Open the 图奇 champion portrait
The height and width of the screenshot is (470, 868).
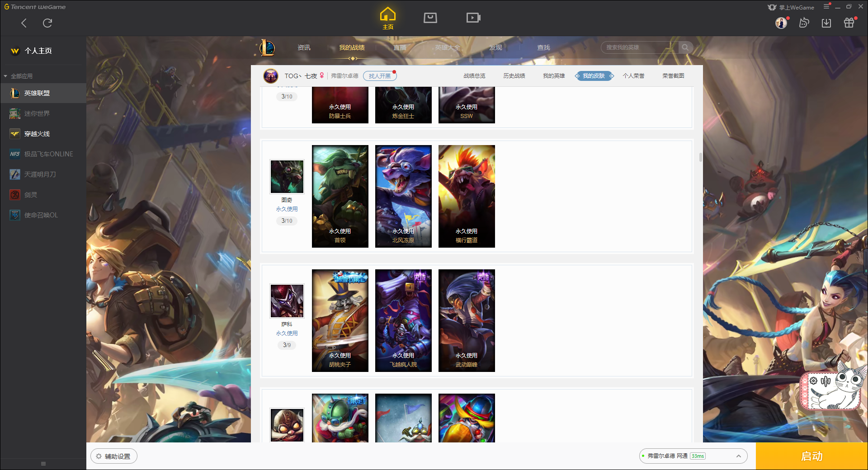coord(287,177)
